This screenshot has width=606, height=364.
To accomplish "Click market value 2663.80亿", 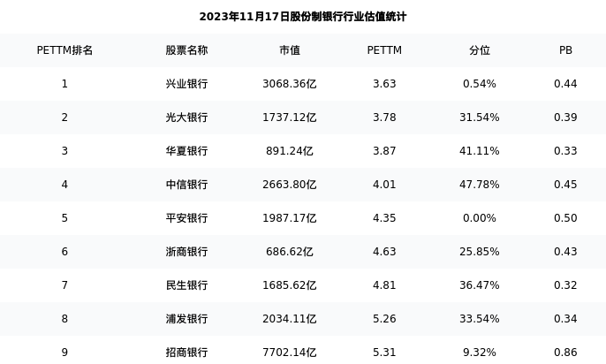I will coord(290,185).
